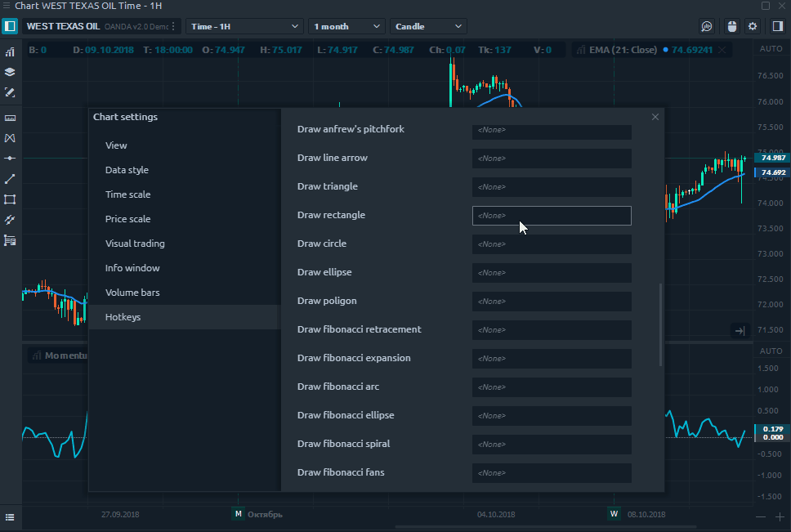Open the object list tree icon
Viewport: 791px width, 532px height.
click(x=10, y=240)
